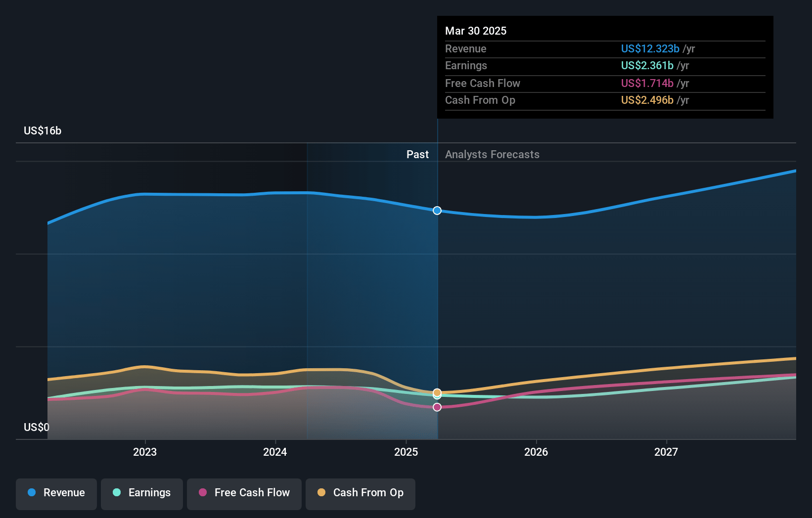812x518 pixels.
Task: Click the US$1.714b free cash flow value
Action: pyautogui.click(x=647, y=83)
